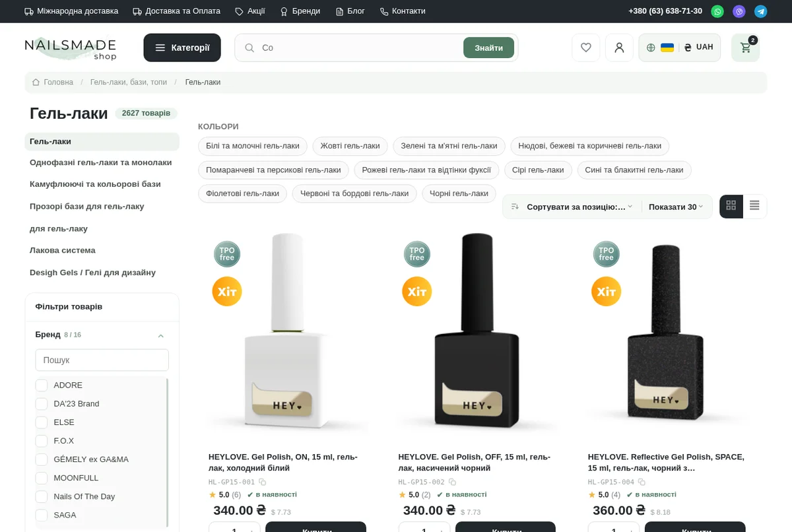Check the ADORE brand filter

(x=42, y=385)
